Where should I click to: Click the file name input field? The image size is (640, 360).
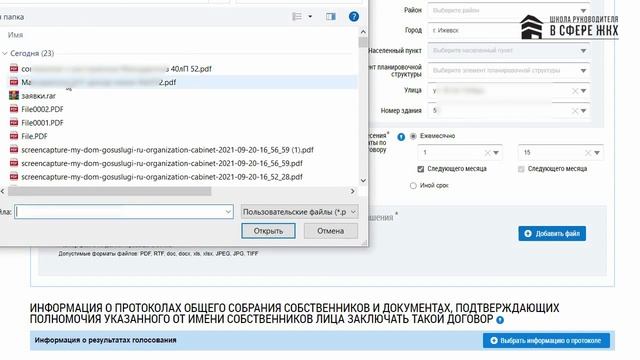[124, 212]
